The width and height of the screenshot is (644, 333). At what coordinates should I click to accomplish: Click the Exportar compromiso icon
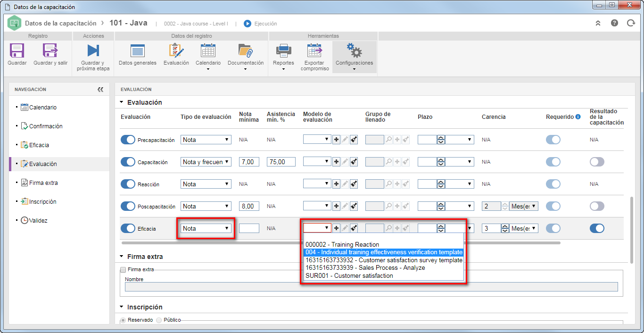pos(314,51)
